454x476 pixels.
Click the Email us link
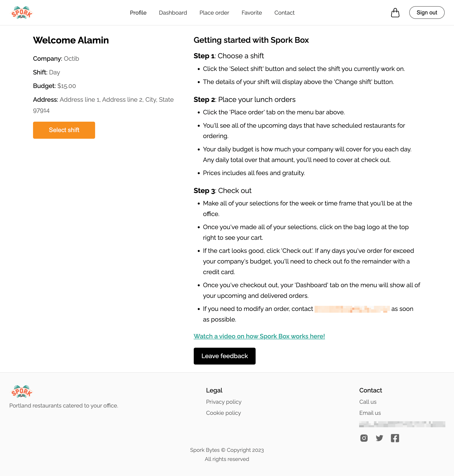(x=370, y=413)
